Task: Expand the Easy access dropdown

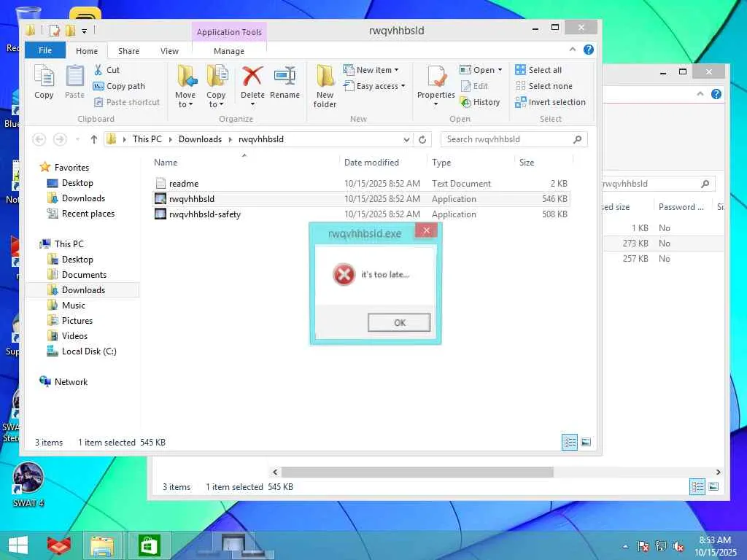Action: pos(403,86)
